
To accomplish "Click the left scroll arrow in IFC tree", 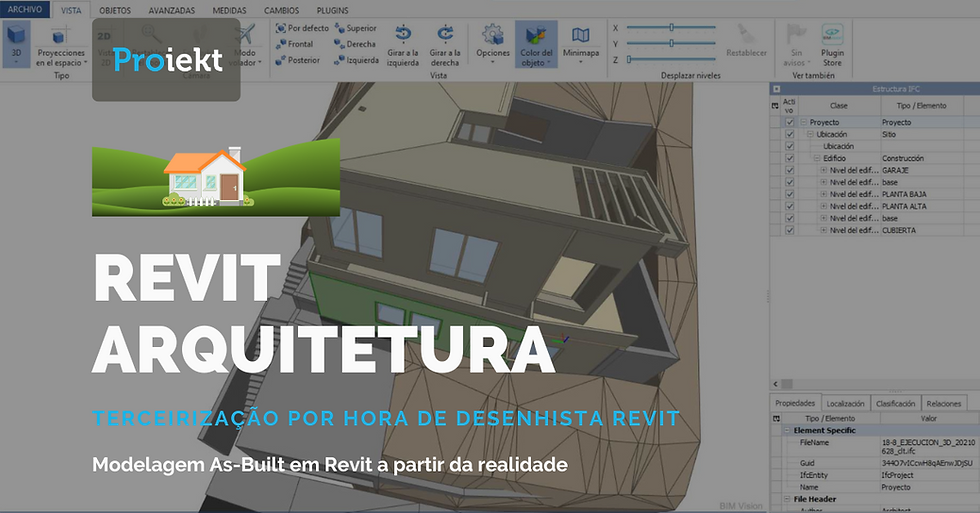I will click(x=776, y=384).
